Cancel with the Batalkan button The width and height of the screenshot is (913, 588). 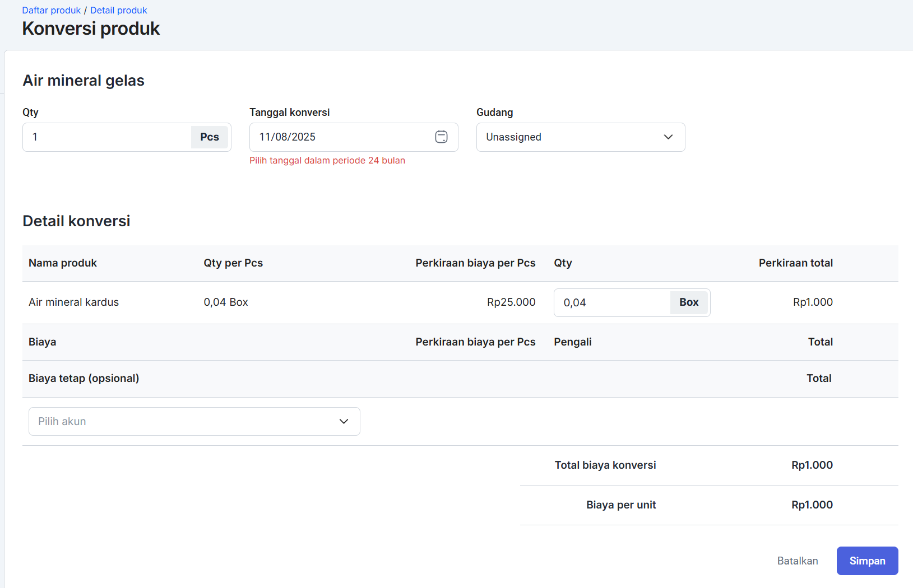tap(797, 561)
